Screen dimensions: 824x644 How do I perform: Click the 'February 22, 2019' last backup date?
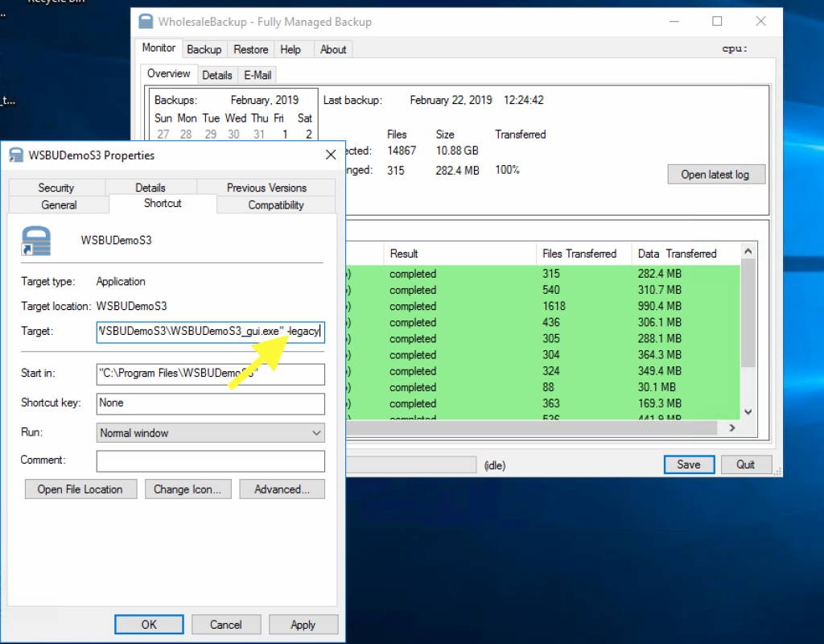point(451,100)
